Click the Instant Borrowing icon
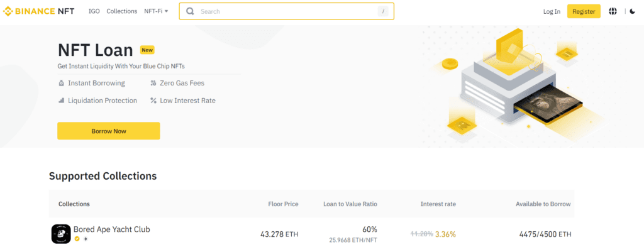 point(61,84)
